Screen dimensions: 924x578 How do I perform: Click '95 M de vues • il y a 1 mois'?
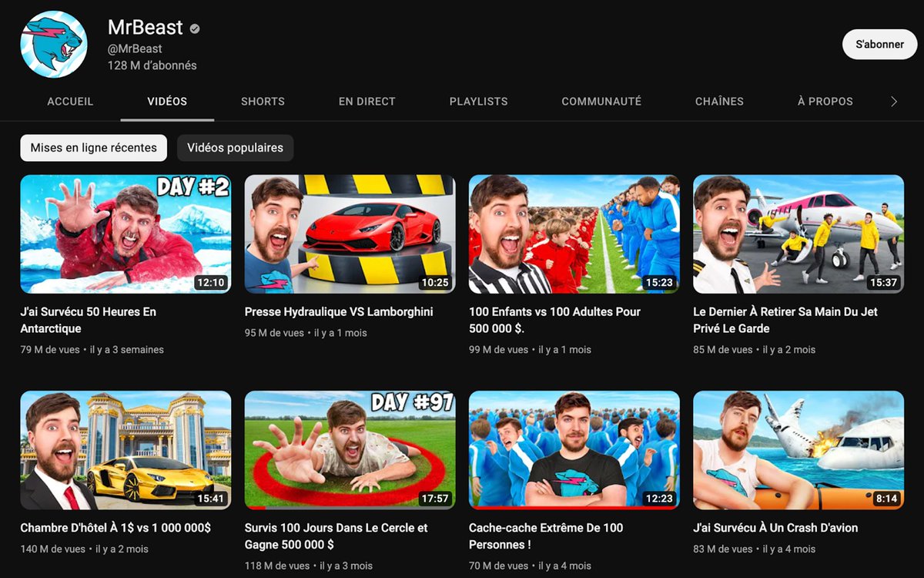click(306, 334)
